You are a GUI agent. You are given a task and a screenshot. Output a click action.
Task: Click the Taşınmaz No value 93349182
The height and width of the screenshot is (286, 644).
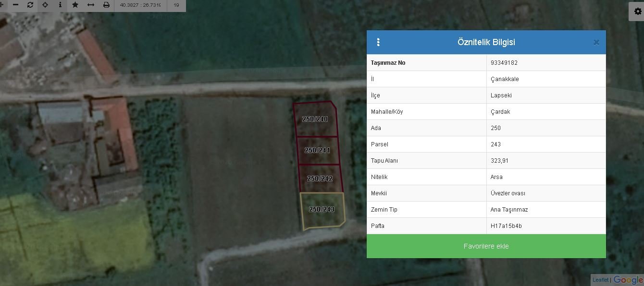[x=504, y=63]
